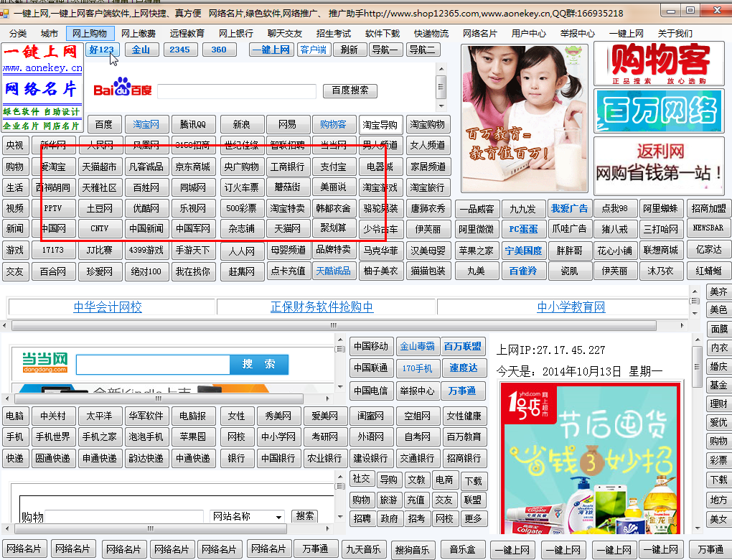This screenshot has width=732, height=560.
Task: Click the Baidu panel scroll down arrow
Action: pyautogui.click(x=441, y=106)
